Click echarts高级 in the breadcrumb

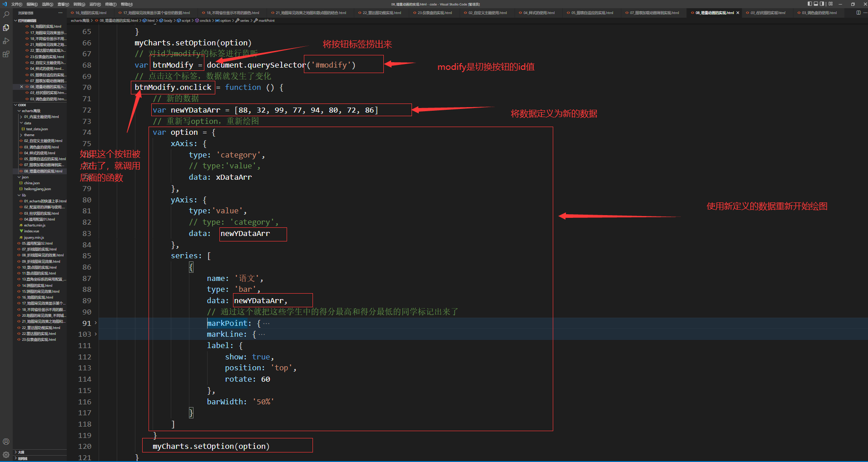click(80, 20)
